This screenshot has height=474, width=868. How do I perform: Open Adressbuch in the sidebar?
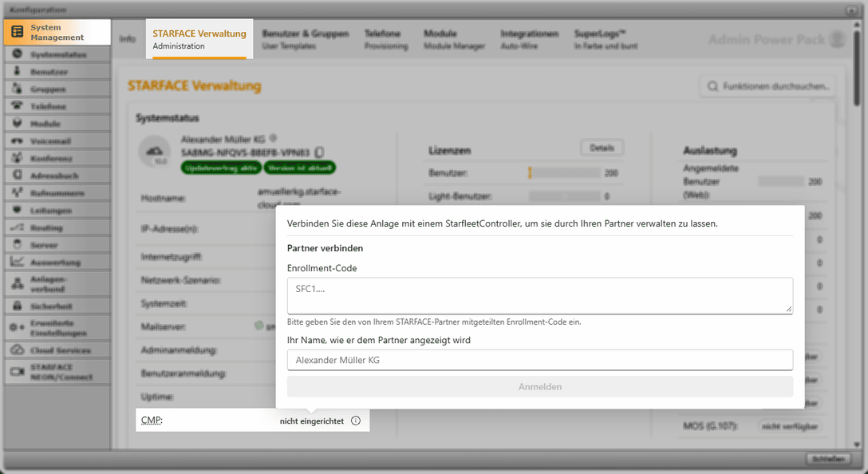click(57, 175)
